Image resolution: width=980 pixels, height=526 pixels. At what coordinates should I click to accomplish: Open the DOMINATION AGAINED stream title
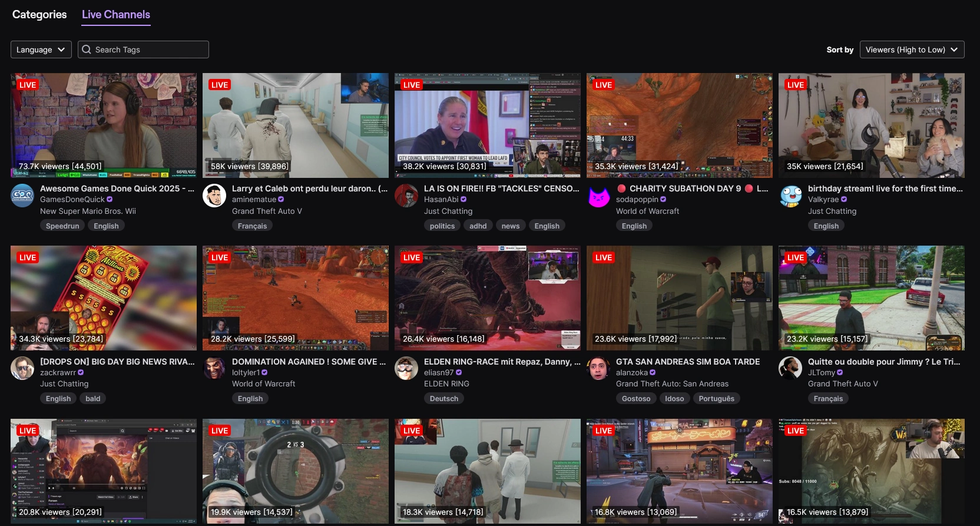pos(309,362)
